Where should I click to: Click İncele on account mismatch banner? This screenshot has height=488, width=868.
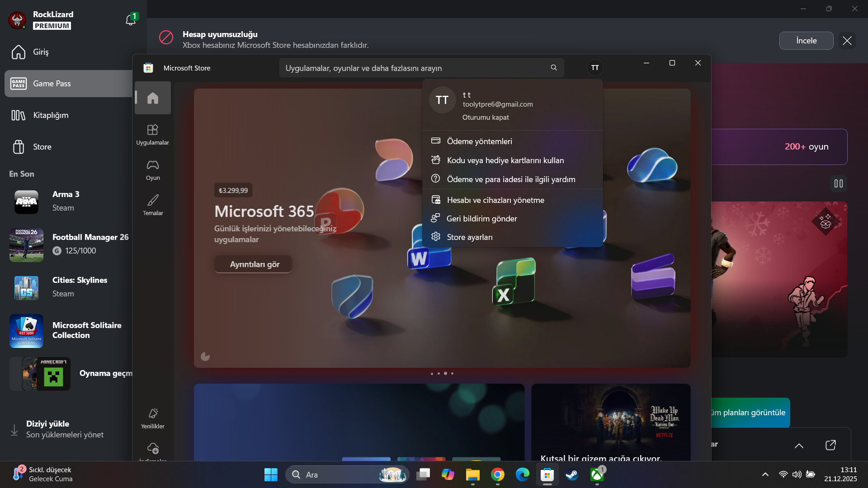(806, 41)
